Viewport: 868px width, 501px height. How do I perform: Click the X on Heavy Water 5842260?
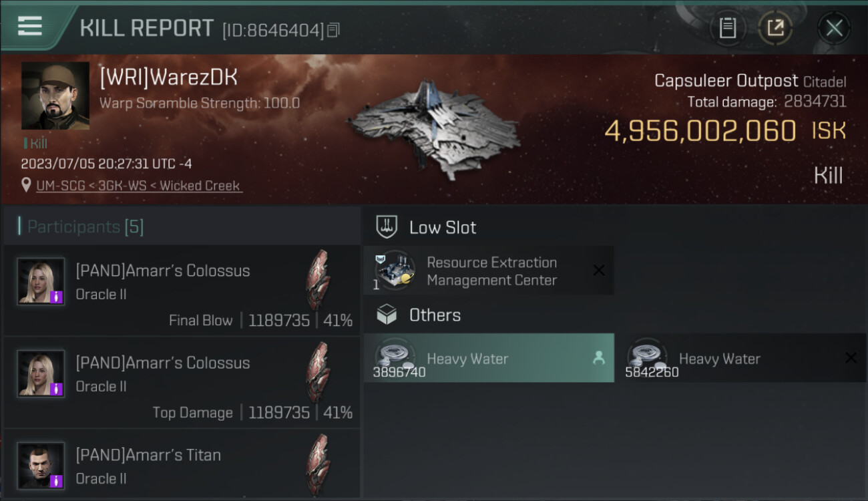851,359
